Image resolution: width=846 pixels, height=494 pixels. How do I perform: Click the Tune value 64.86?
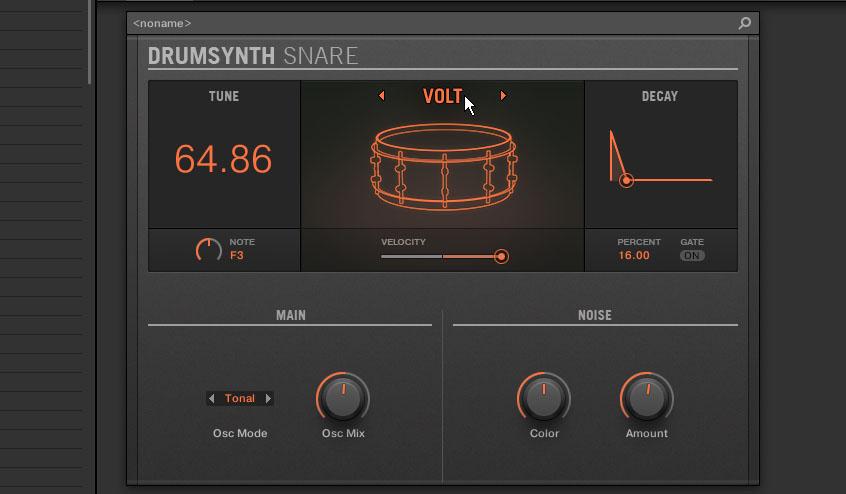click(x=223, y=159)
